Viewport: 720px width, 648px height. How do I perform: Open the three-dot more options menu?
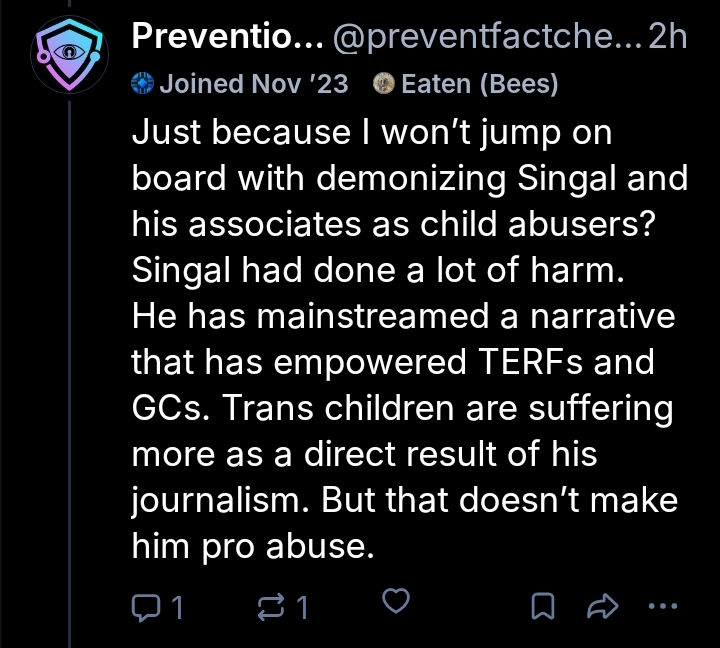click(x=663, y=604)
